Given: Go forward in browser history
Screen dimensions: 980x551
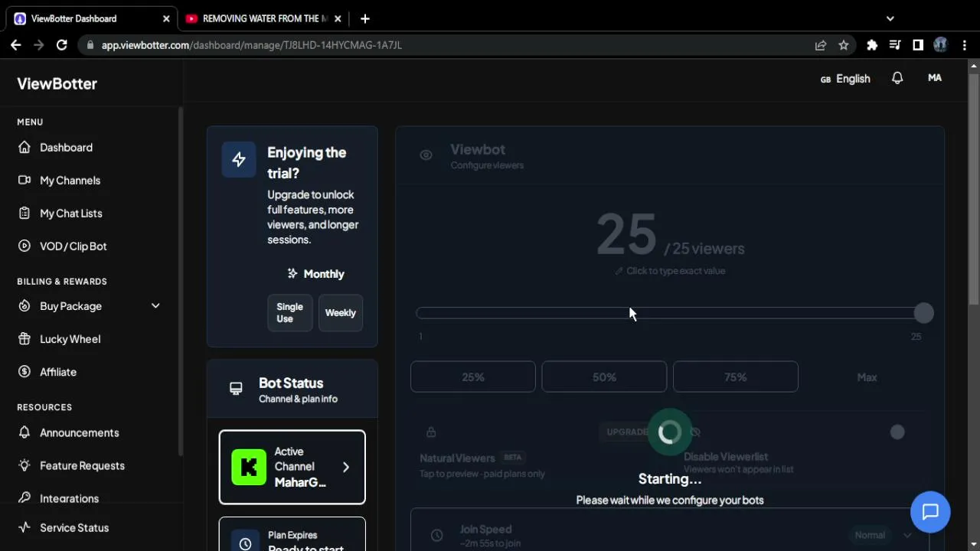Looking at the screenshot, I should point(39,45).
